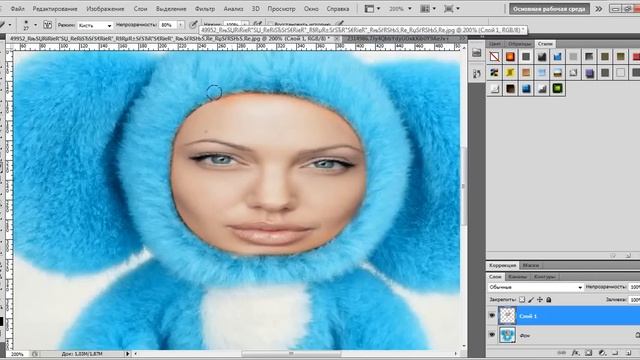
Task: Open the Просмотр menu
Action: point(281,8)
